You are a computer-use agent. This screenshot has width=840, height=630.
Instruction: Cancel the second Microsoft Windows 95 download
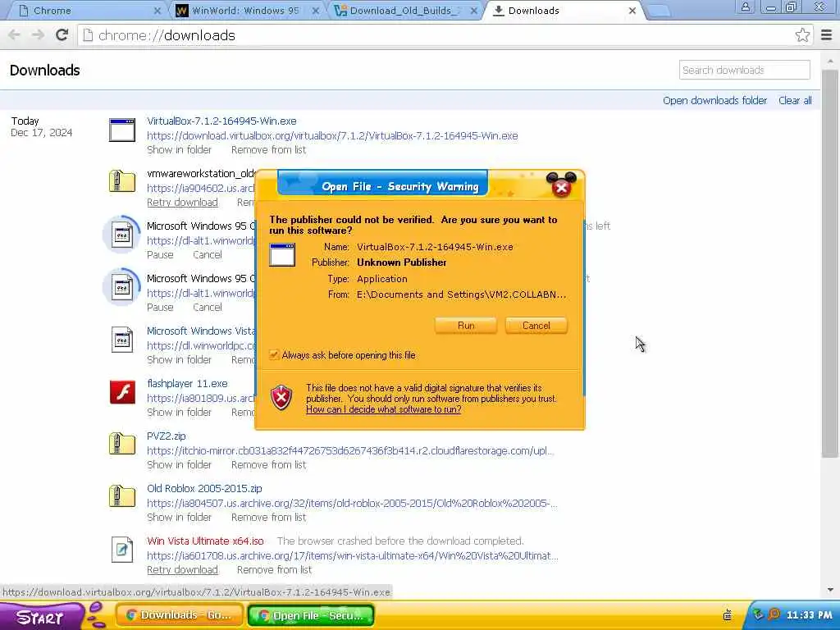[208, 308]
